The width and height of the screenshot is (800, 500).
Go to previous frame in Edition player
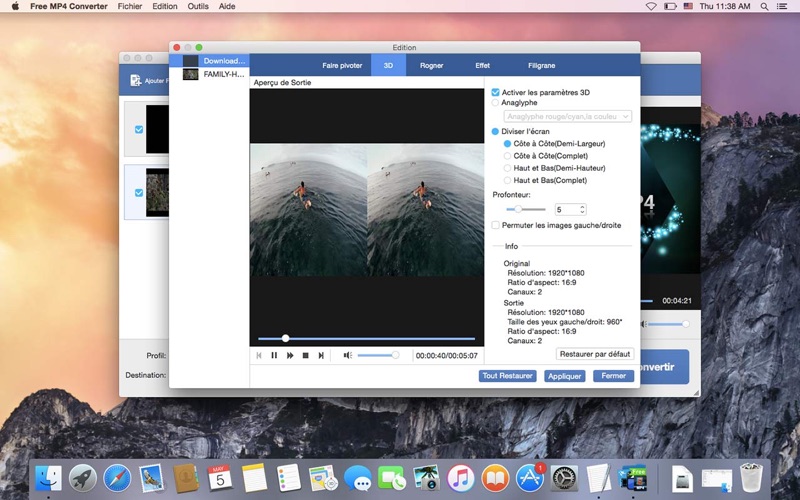(259, 355)
